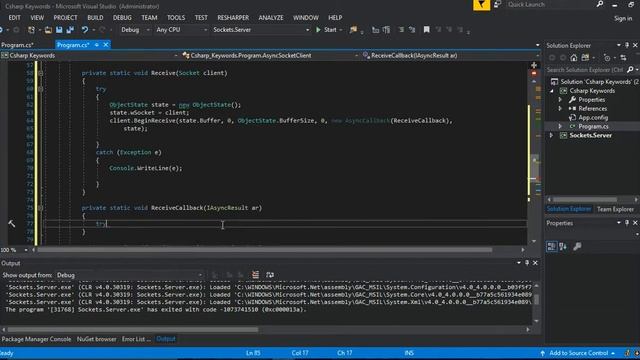This screenshot has width=640, height=360.
Task: Click the comment selection toolbar icon
Action: 401,29
